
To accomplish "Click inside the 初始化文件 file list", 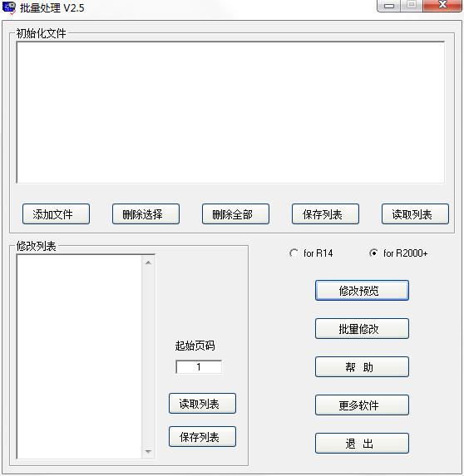I will click(x=230, y=113).
